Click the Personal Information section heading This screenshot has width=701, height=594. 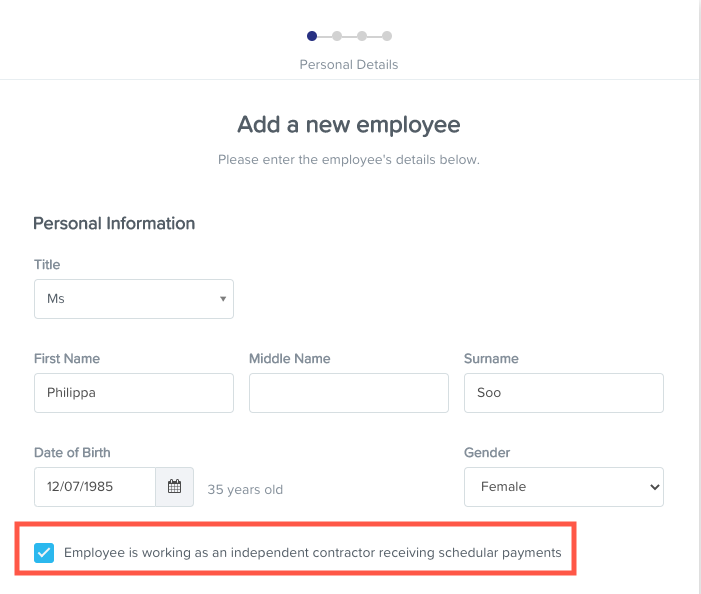click(114, 223)
